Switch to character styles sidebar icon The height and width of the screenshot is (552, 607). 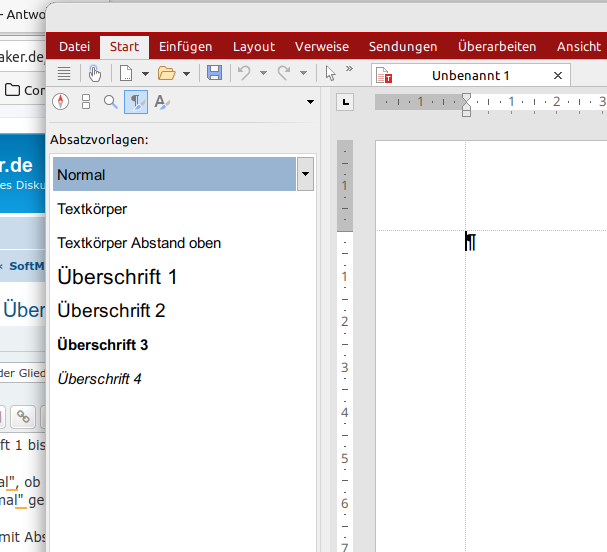click(x=161, y=101)
